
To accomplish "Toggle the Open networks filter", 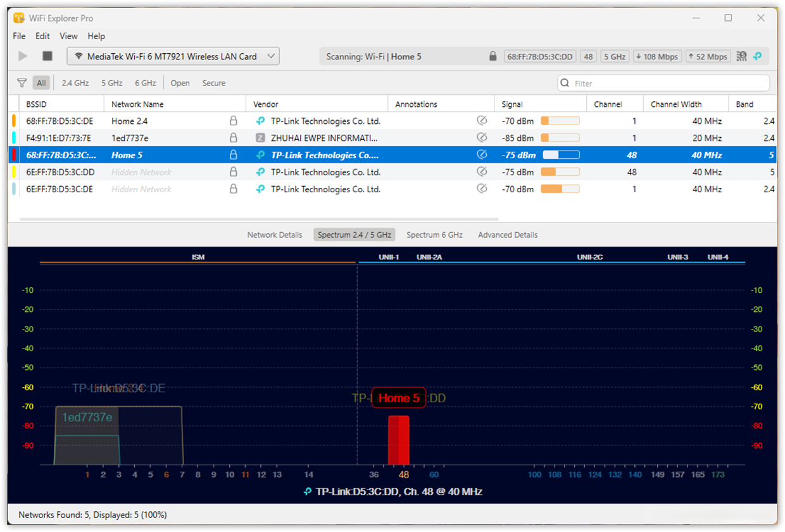I will tap(180, 82).
